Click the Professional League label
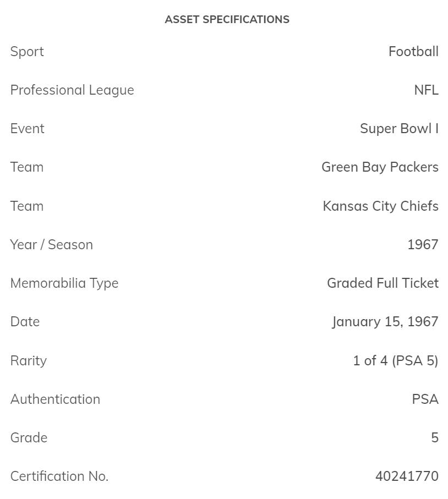448x499 pixels. pos(72,90)
